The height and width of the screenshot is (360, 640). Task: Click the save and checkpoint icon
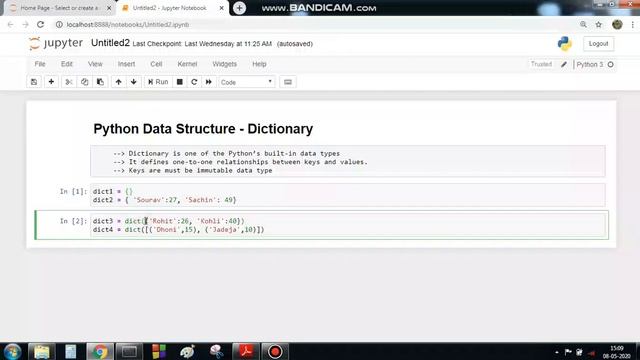(34, 82)
